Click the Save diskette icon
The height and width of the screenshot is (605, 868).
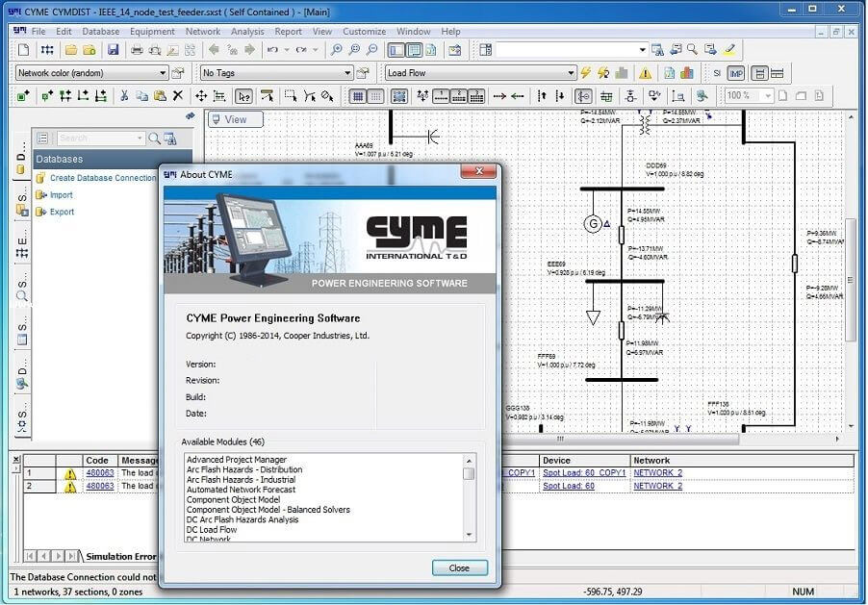pyautogui.click(x=115, y=47)
